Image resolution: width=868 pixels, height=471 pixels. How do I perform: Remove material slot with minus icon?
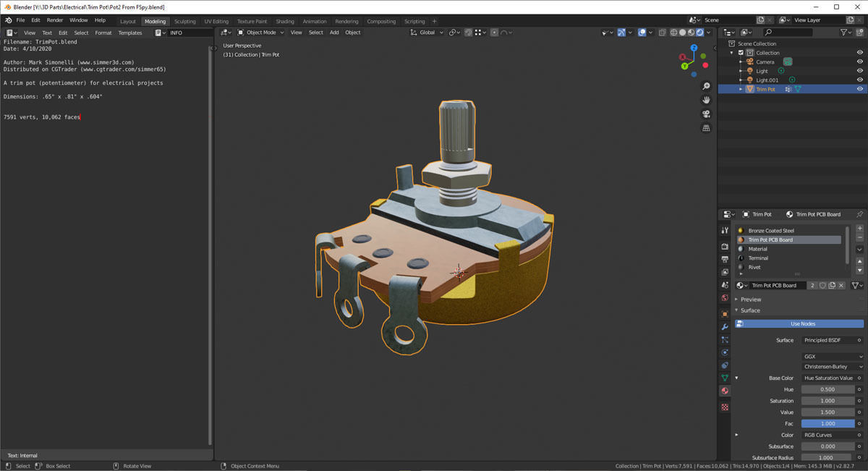pos(859,237)
